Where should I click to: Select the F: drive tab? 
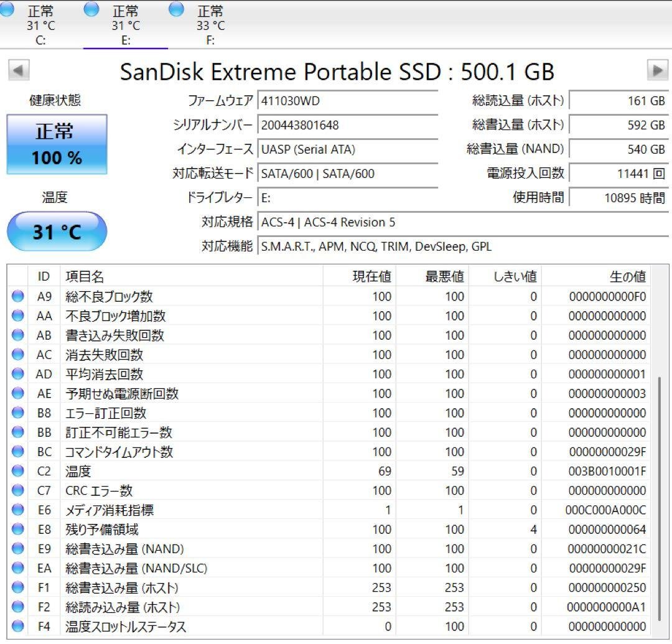(x=210, y=24)
